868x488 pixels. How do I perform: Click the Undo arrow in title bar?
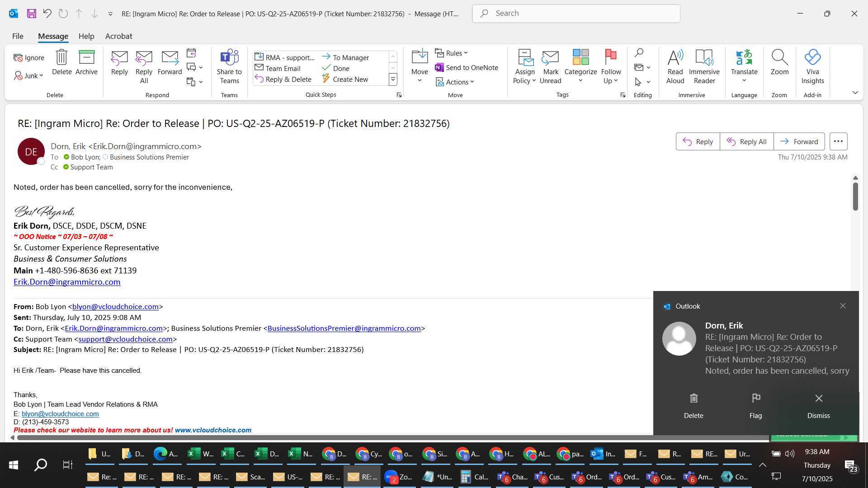[47, 14]
